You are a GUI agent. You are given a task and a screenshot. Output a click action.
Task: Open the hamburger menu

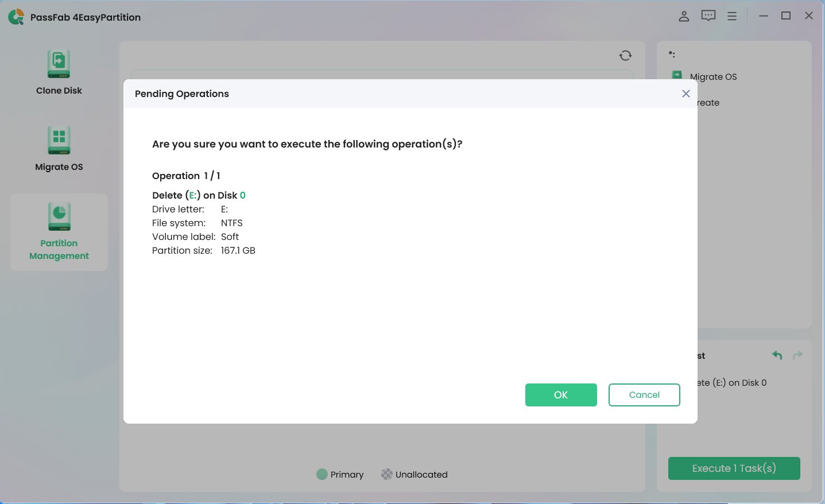coord(732,16)
